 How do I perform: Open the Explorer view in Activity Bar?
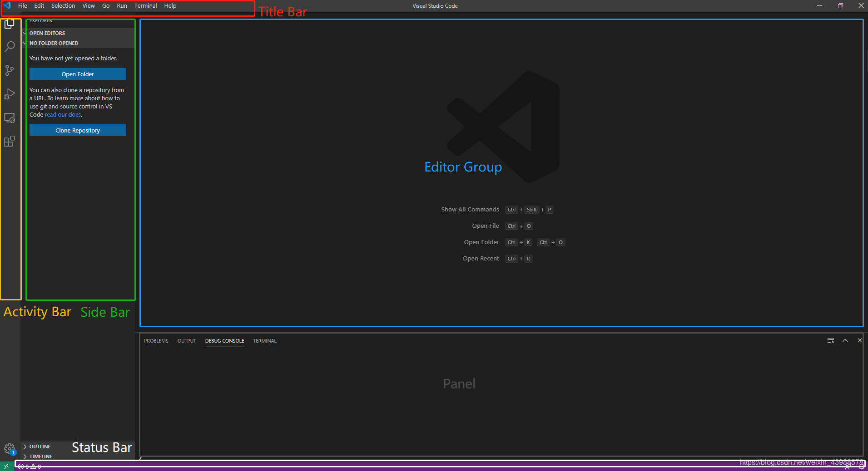tap(10, 24)
